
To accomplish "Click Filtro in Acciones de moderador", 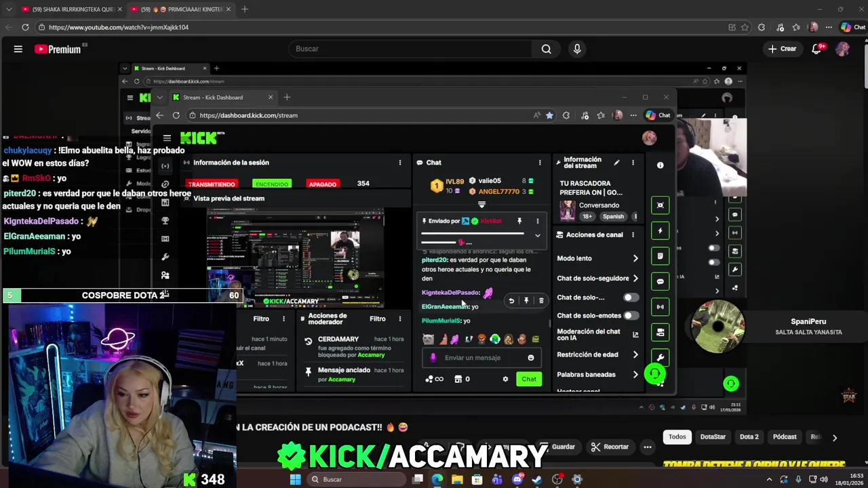I will click(378, 319).
